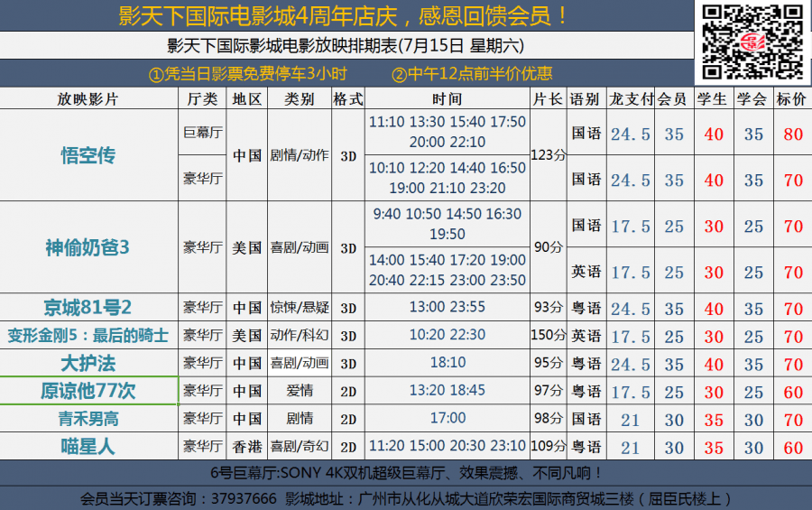Select 神偷奶爸3 showtimes starting 9:40
812x510 pixels.
tap(448, 224)
